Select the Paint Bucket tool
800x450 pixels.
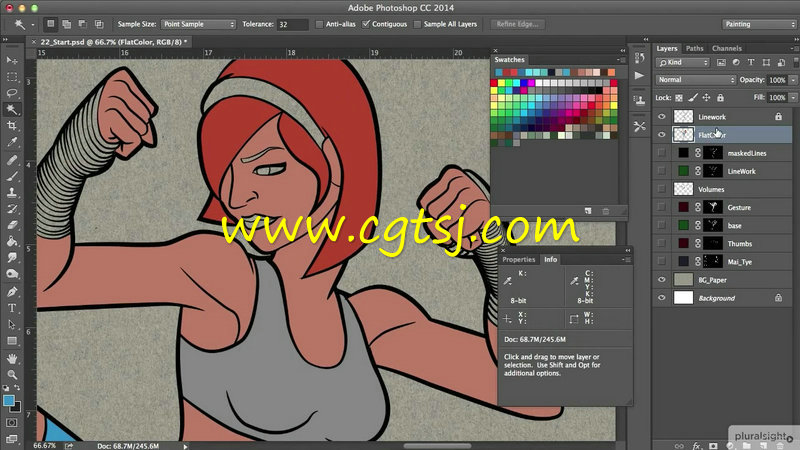click(x=12, y=242)
